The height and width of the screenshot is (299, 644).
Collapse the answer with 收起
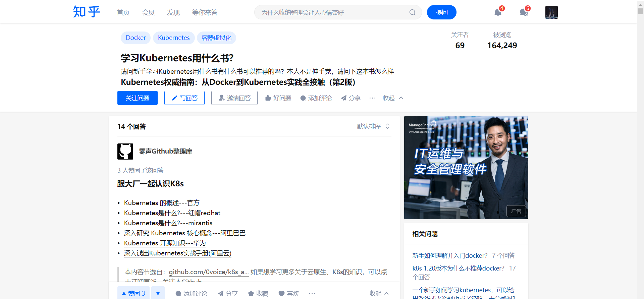tap(379, 293)
